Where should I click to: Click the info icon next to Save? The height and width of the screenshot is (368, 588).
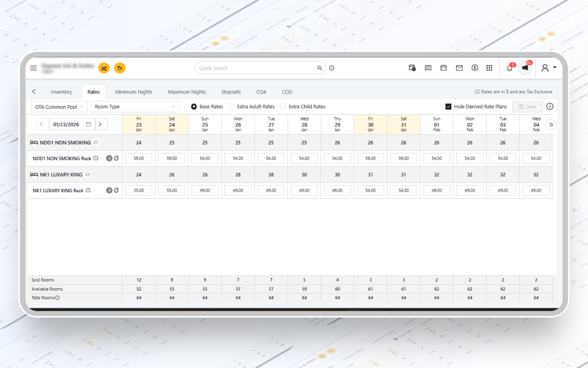click(x=550, y=106)
